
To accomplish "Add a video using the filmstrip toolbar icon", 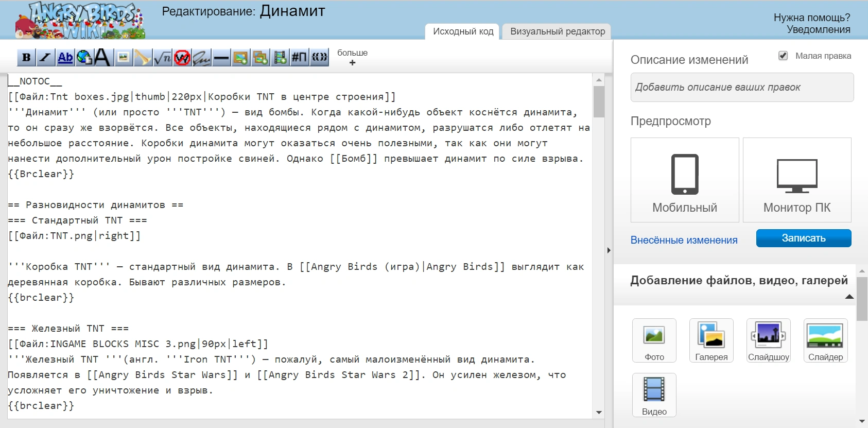I will click(280, 57).
